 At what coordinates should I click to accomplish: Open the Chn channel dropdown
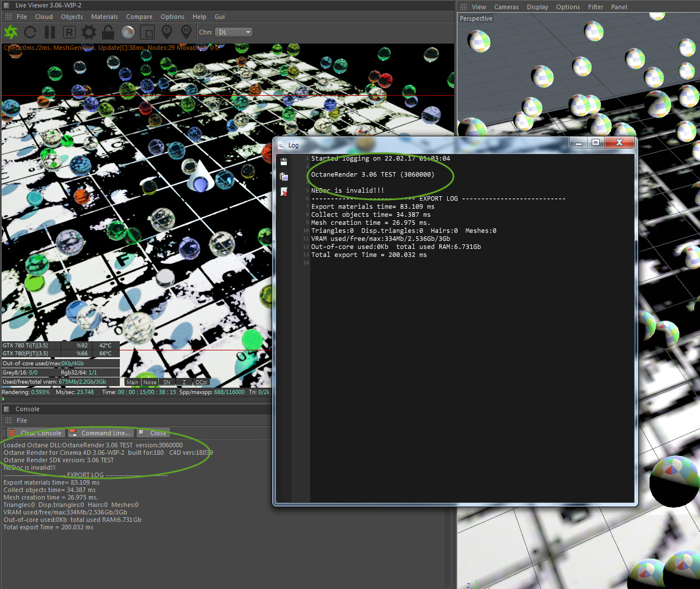click(234, 32)
